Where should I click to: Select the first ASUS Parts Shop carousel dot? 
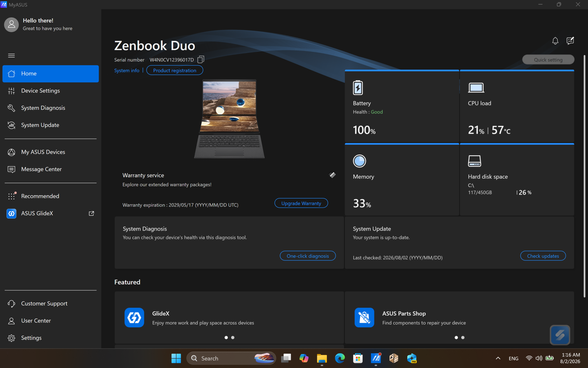(456, 338)
